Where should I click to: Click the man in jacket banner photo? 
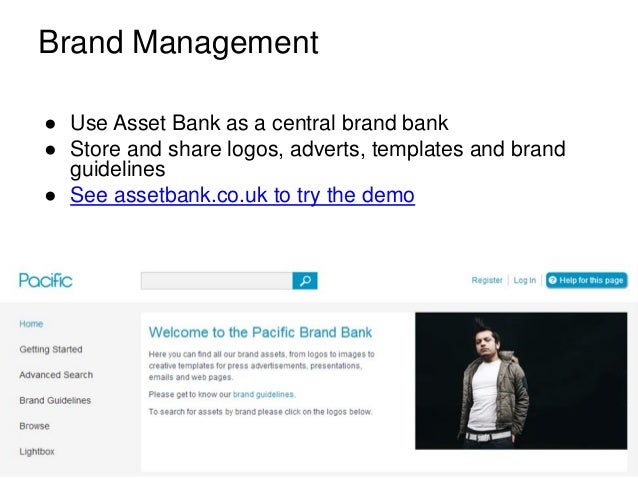coord(521,381)
